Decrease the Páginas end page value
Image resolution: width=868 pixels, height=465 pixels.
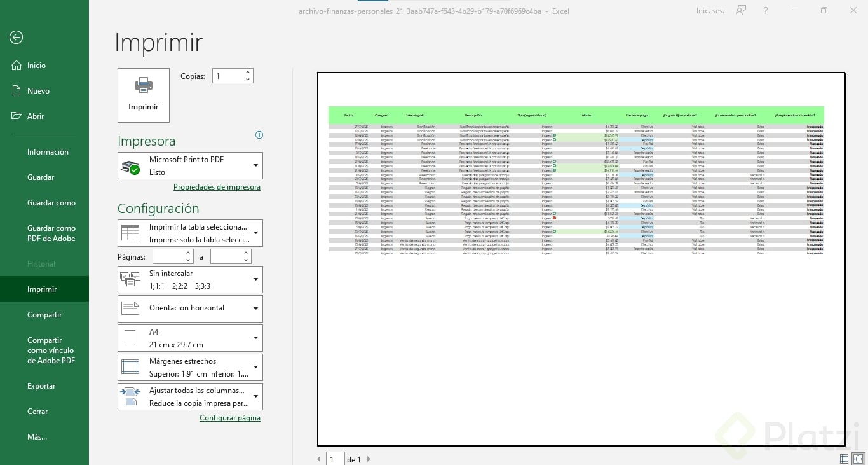click(247, 260)
